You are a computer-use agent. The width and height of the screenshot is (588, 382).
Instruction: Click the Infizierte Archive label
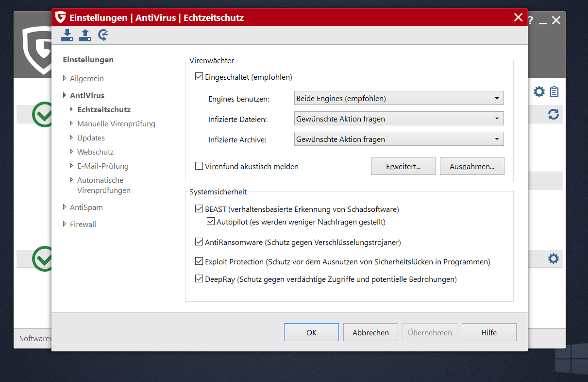[x=237, y=139]
